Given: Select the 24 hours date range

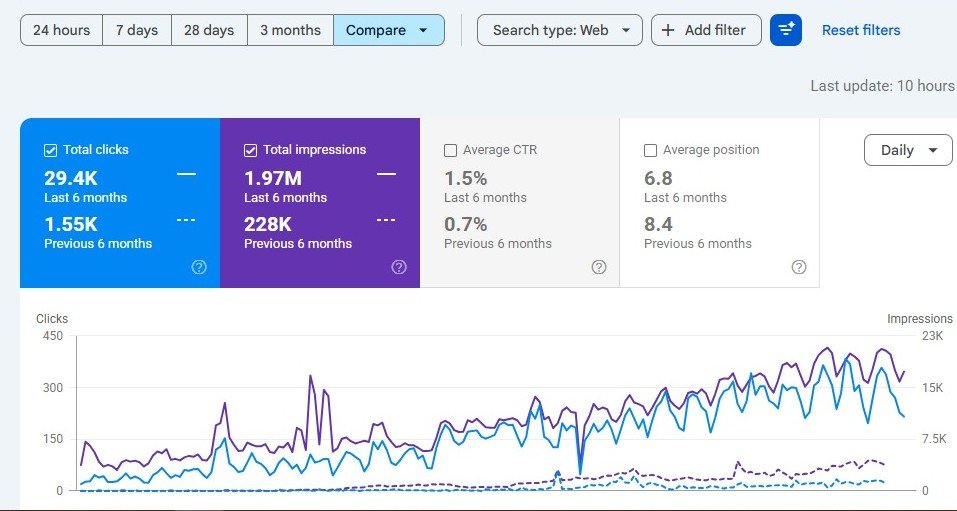Looking at the screenshot, I should [61, 30].
